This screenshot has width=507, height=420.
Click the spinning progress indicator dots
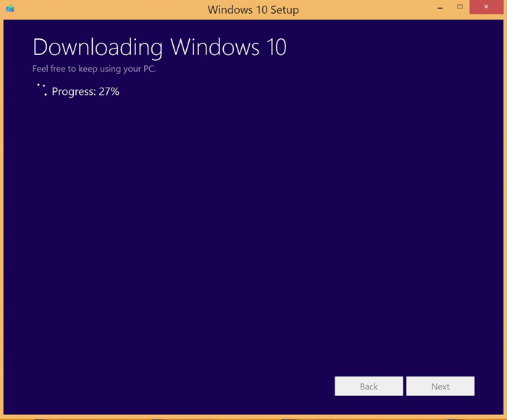[x=42, y=90]
